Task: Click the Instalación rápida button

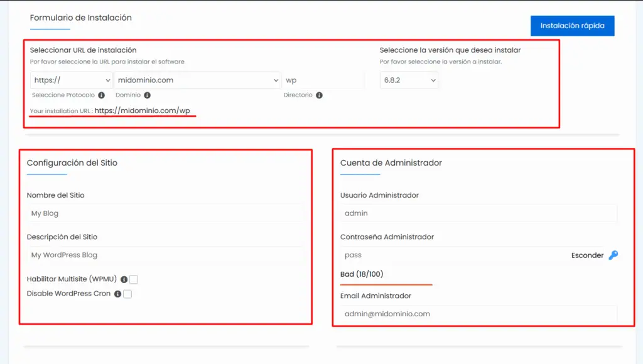Action: (572, 26)
